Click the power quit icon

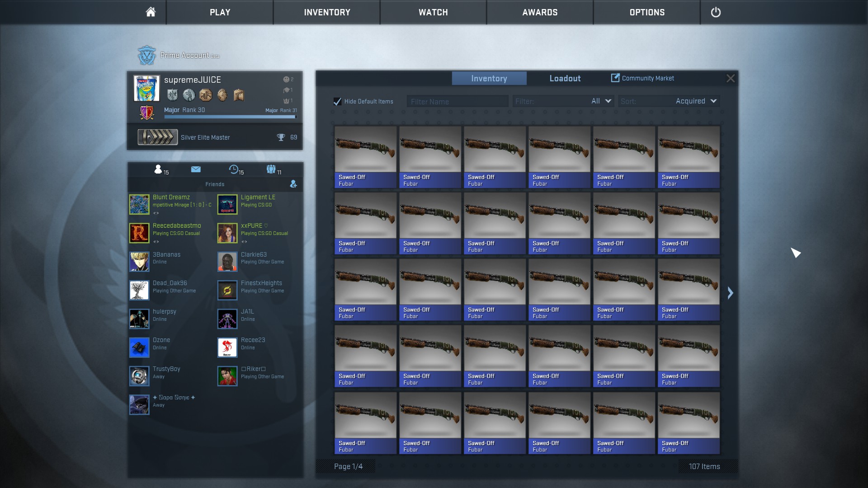tap(716, 12)
